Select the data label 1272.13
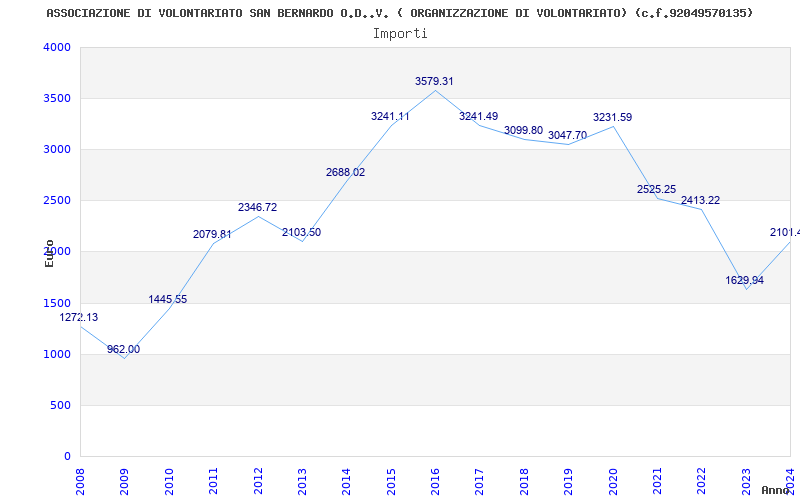 tap(79, 317)
